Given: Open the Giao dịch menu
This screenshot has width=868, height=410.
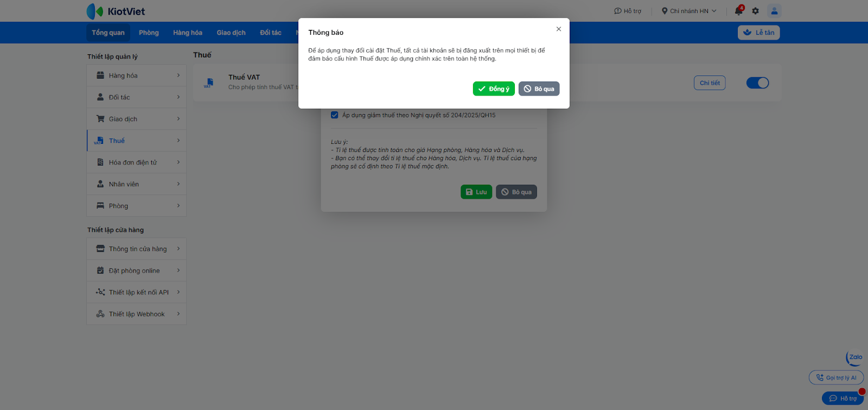Looking at the screenshot, I should coord(231,33).
